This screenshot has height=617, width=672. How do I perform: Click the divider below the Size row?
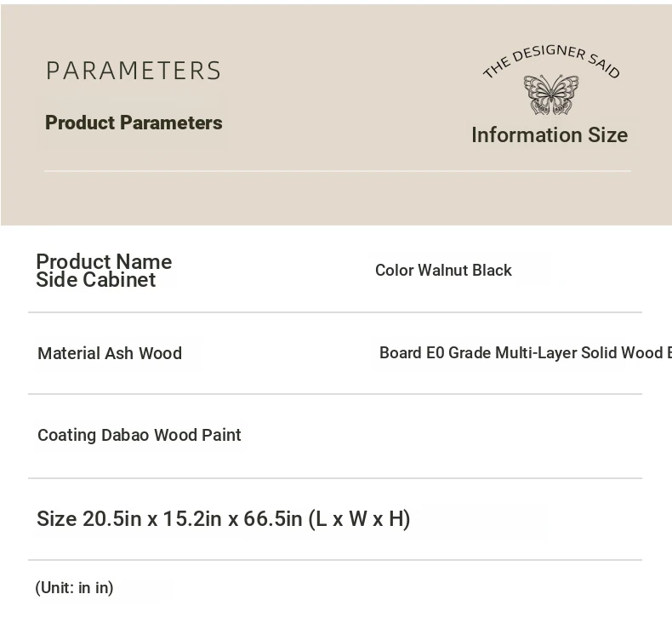(x=335, y=560)
